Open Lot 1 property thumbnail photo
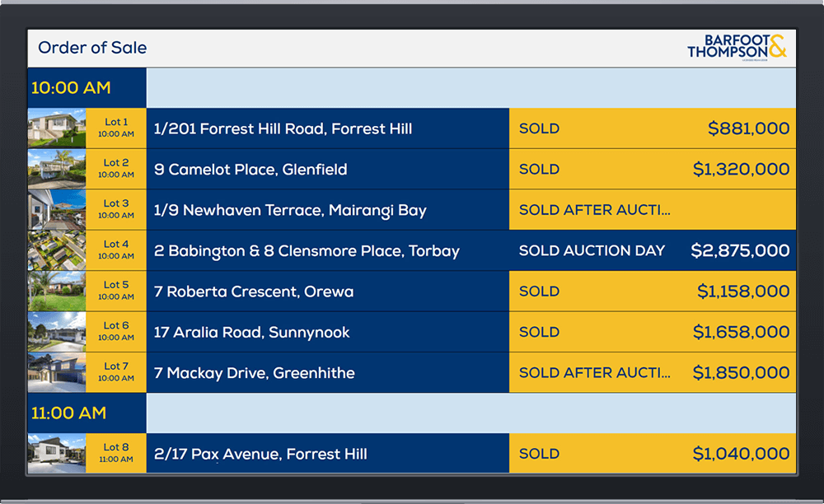 [x=56, y=128]
